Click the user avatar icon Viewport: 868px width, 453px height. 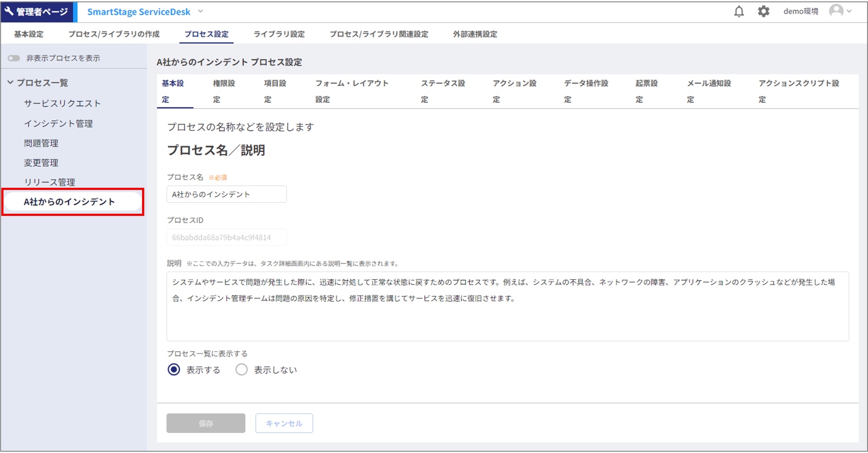tap(836, 11)
